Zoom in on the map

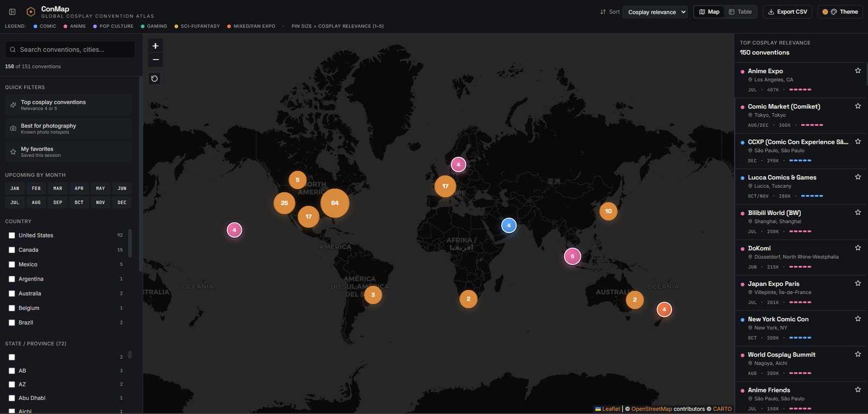tap(155, 46)
